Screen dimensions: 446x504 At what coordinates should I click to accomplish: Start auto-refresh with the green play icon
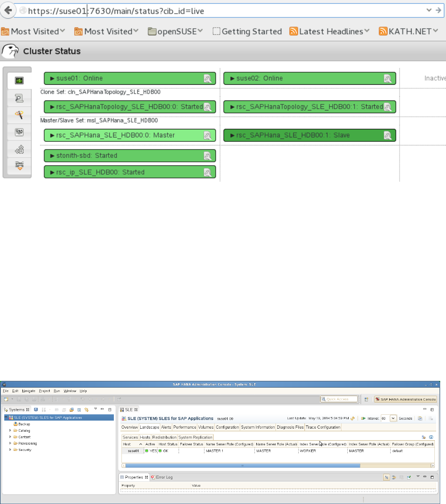pos(363,418)
